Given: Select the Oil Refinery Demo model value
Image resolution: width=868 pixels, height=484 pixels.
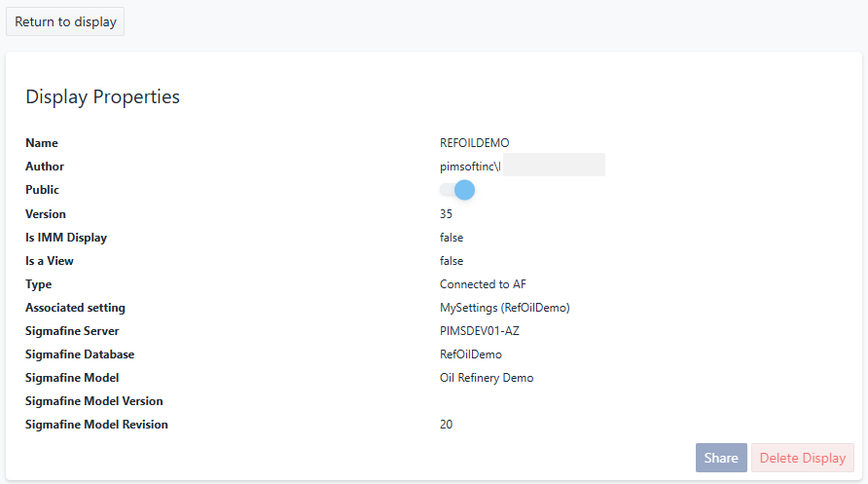Looking at the screenshot, I should pyautogui.click(x=487, y=378).
